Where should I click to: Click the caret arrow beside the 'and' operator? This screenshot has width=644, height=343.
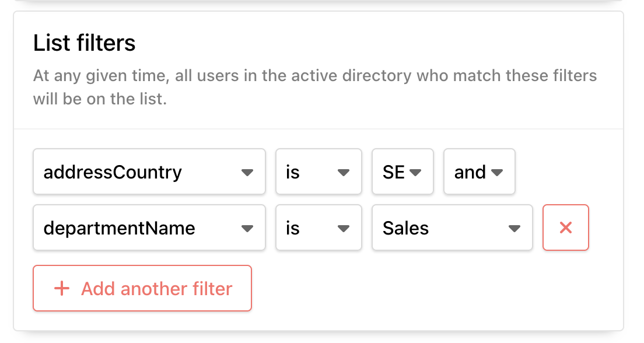click(x=497, y=172)
